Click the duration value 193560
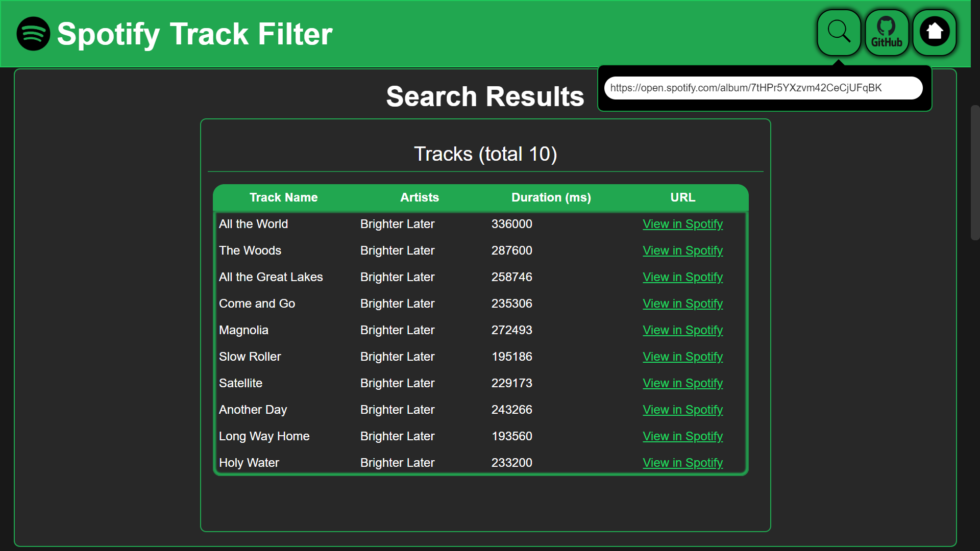This screenshot has height=551, width=980. pyautogui.click(x=511, y=436)
